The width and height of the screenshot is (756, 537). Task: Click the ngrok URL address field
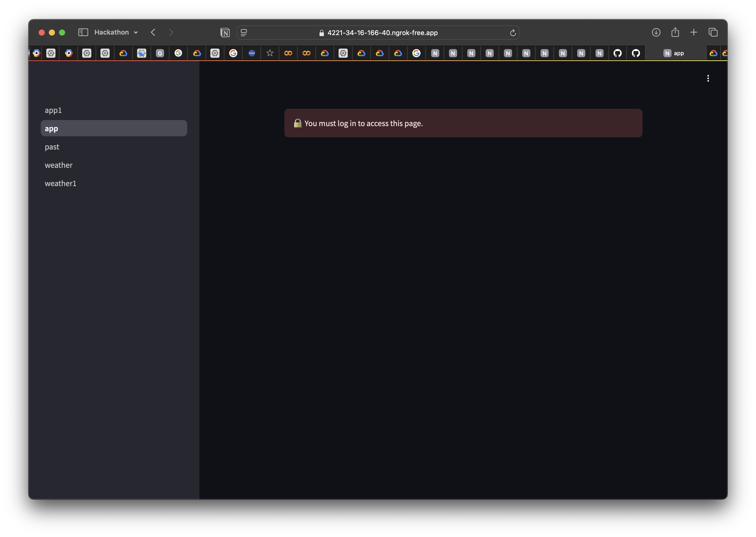coord(382,33)
